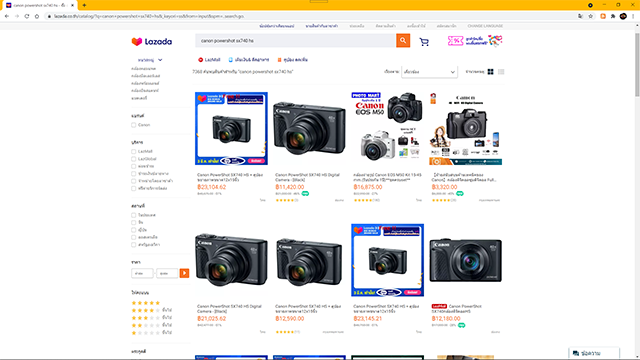Expand the categories dropdown in sidebar

point(150,60)
